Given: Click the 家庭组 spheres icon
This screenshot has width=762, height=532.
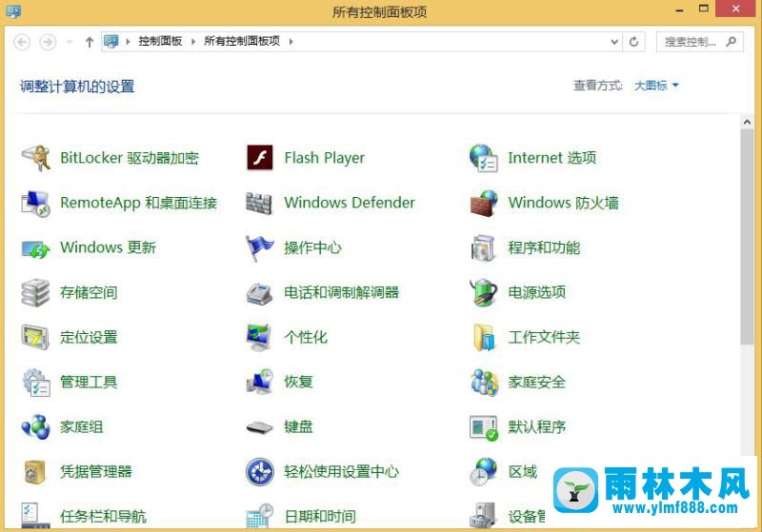Looking at the screenshot, I should [x=35, y=427].
